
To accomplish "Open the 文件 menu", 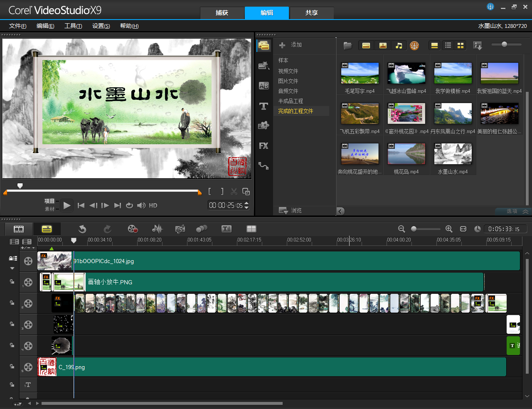I will 18,26.
